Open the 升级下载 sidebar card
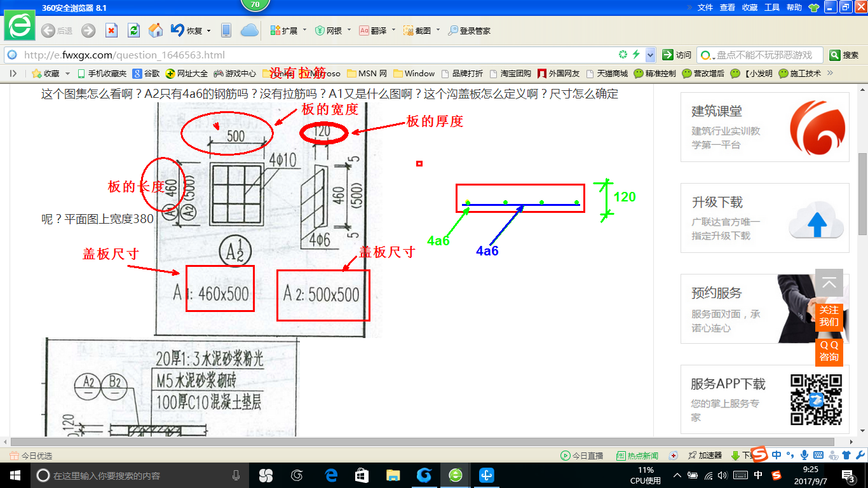 click(x=764, y=218)
